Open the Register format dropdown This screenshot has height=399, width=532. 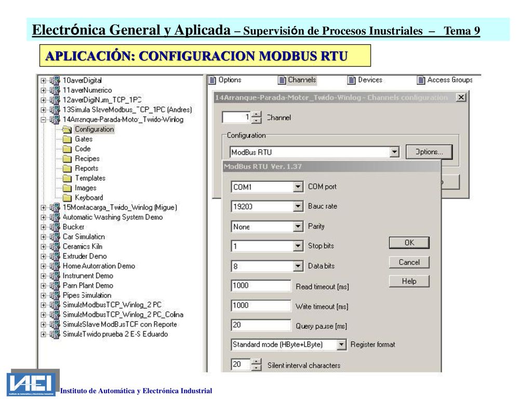pos(342,345)
